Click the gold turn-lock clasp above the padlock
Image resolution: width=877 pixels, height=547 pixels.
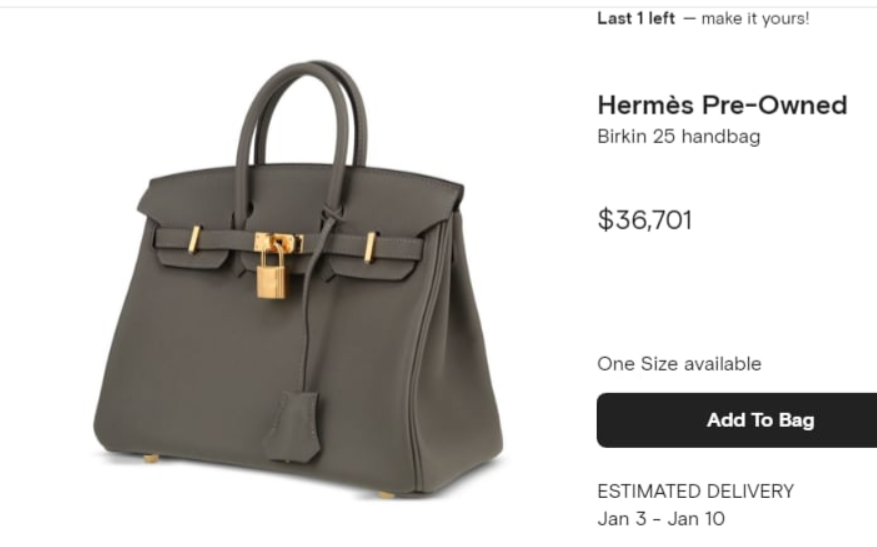click(x=279, y=242)
